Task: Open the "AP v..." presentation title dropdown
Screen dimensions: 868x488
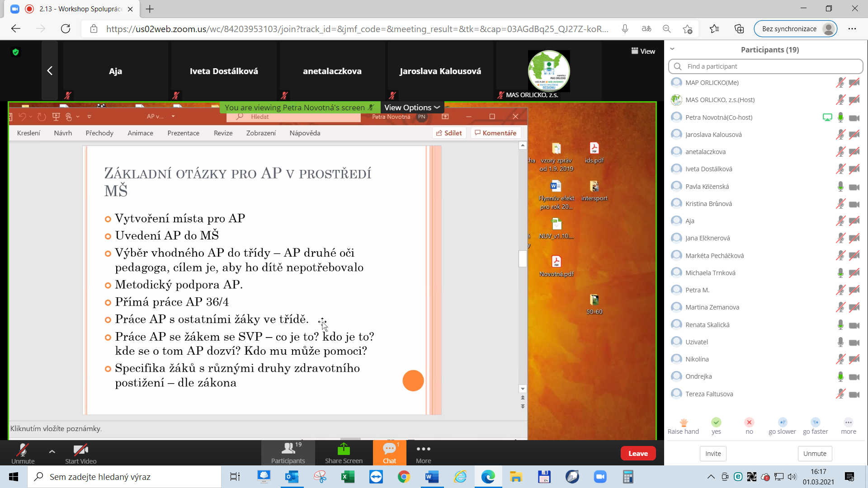Action: pos(173,116)
